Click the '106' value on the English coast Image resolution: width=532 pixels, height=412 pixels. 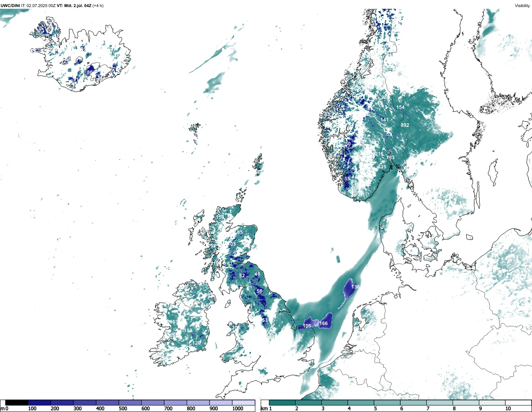tap(307, 326)
